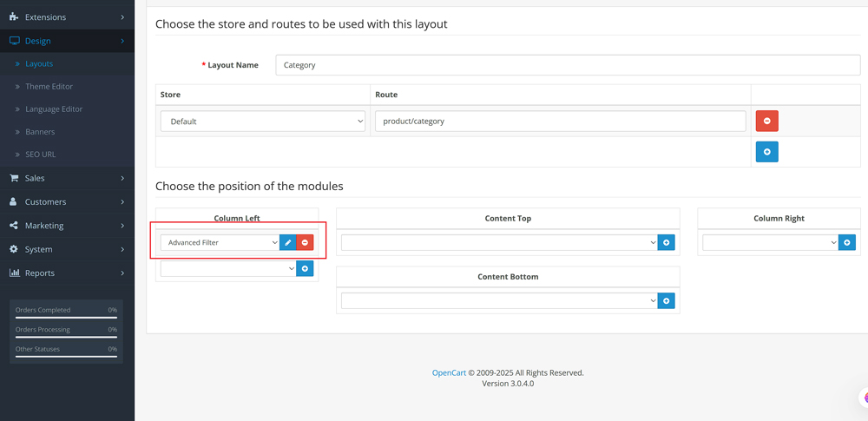The width and height of the screenshot is (868, 421).
Task: Click the Layout Name text field
Action: (568, 65)
